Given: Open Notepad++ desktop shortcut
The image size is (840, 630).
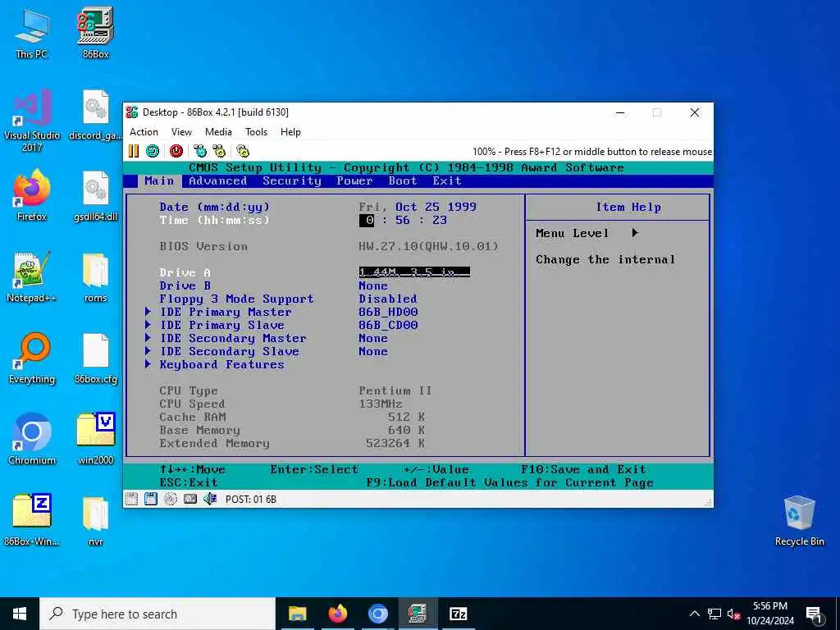Looking at the screenshot, I should pyautogui.click(x=32, y=277).
